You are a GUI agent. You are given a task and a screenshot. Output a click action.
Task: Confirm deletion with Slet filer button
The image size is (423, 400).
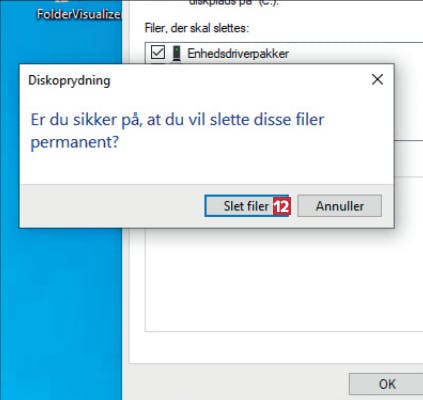[247, 206]
